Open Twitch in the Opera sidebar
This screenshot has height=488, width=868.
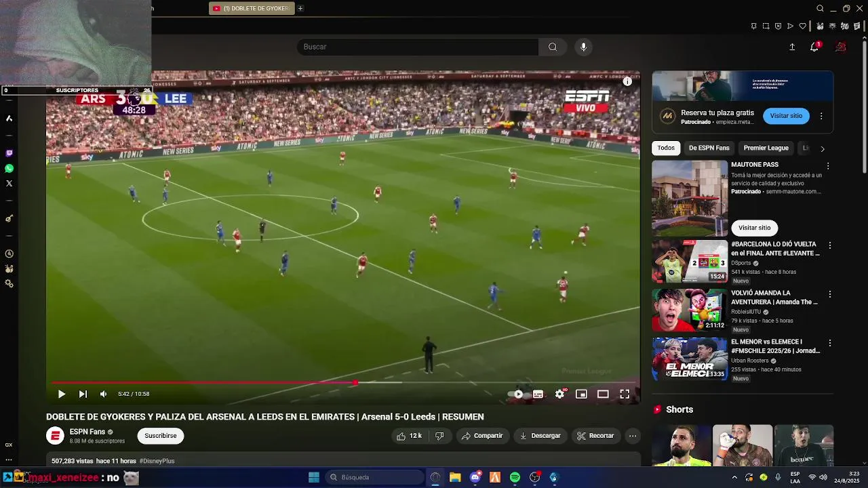pyautogui.click(x=9, y=154)
